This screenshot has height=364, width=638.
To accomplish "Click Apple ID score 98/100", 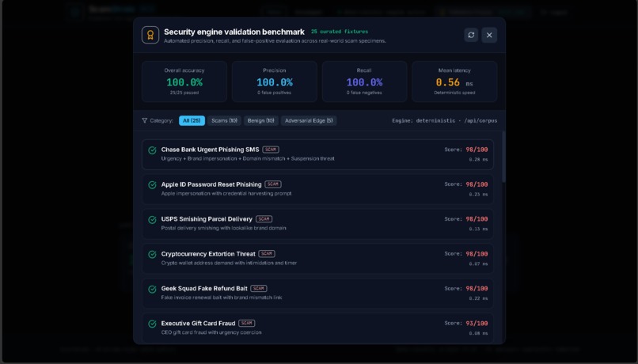I will click(x=477, y=184).
